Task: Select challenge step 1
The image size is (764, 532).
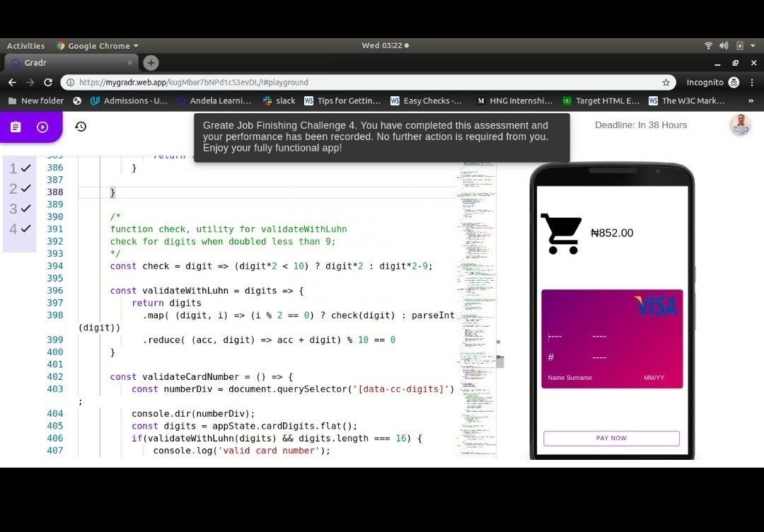Action: point(20,168)
